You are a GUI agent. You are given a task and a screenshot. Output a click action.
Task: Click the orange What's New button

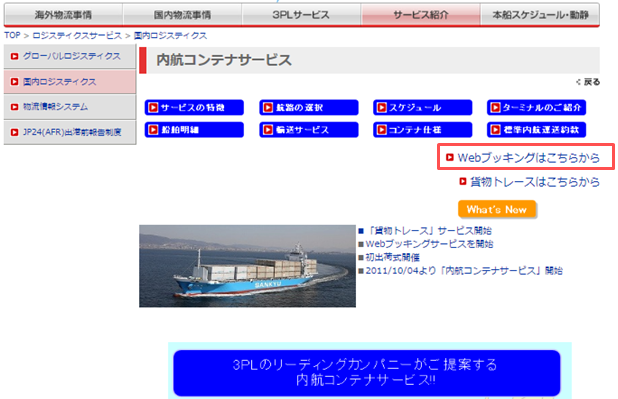coord(497,209)
